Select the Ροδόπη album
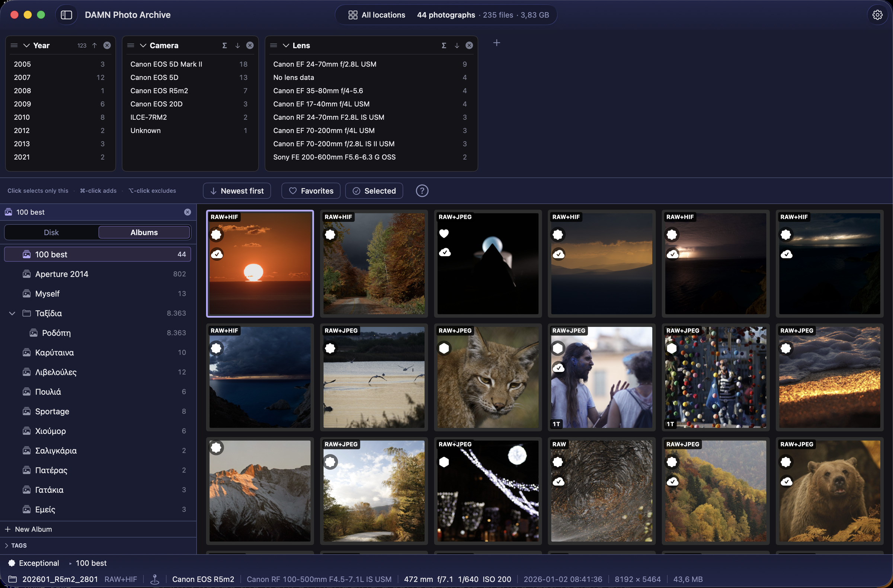893x588 pixels. tap(97, 333)
